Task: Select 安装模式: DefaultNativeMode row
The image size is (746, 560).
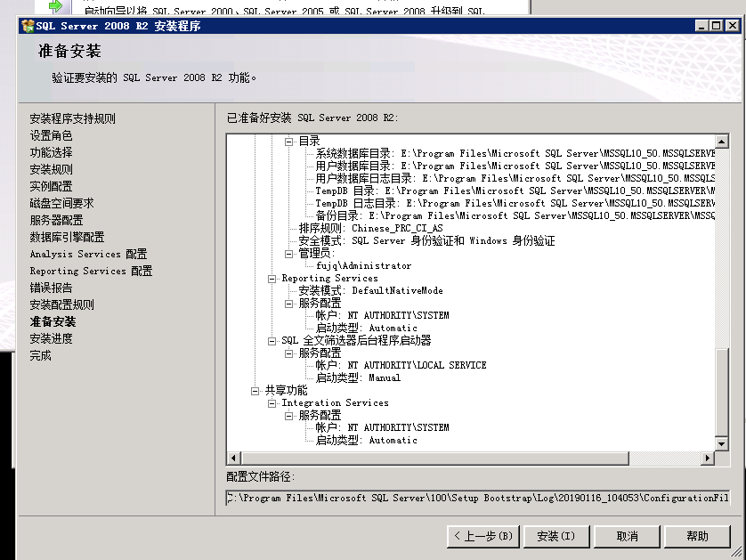Action: pyautogui.click(x=370, y=291)
